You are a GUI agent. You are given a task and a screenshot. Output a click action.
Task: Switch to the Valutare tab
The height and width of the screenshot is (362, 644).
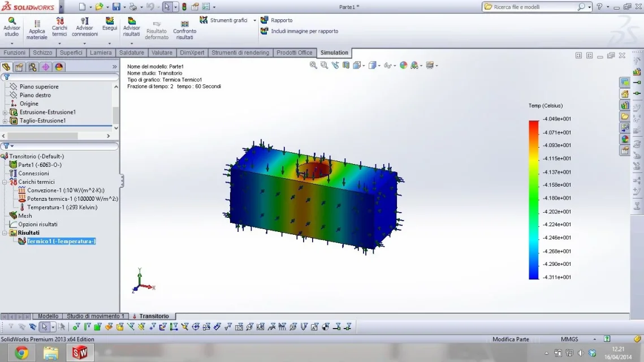162,53
